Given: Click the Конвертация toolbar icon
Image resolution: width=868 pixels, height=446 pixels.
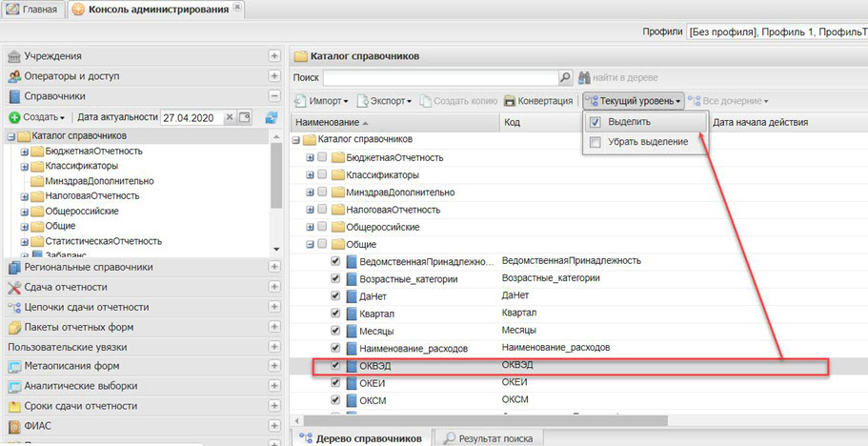Looking at the screenshot, I should [510, 100].
